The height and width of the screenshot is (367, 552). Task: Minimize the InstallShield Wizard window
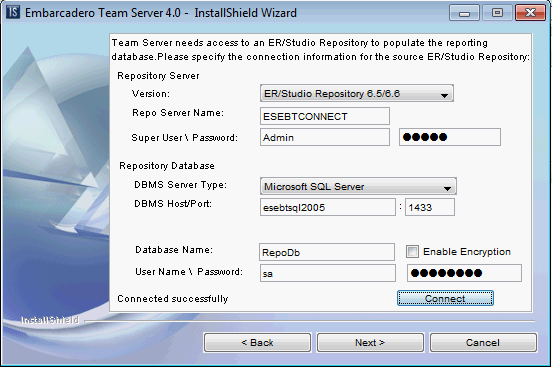[465, 13]
